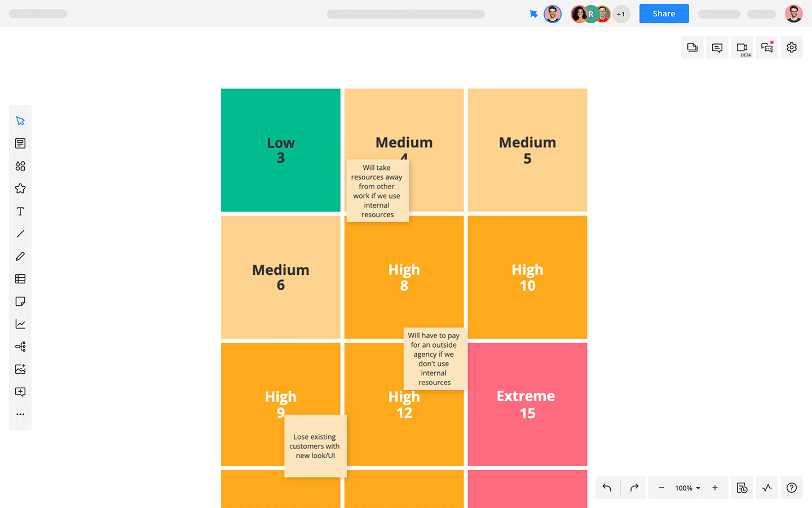Expand the +1 collaborators list
Image resolution: width=812 pixels, height=508 pixels.
click(621, 14)
